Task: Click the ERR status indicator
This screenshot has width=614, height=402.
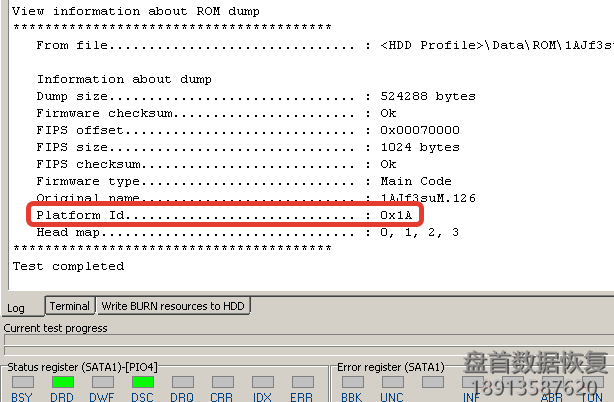Action: click(302, 382)
